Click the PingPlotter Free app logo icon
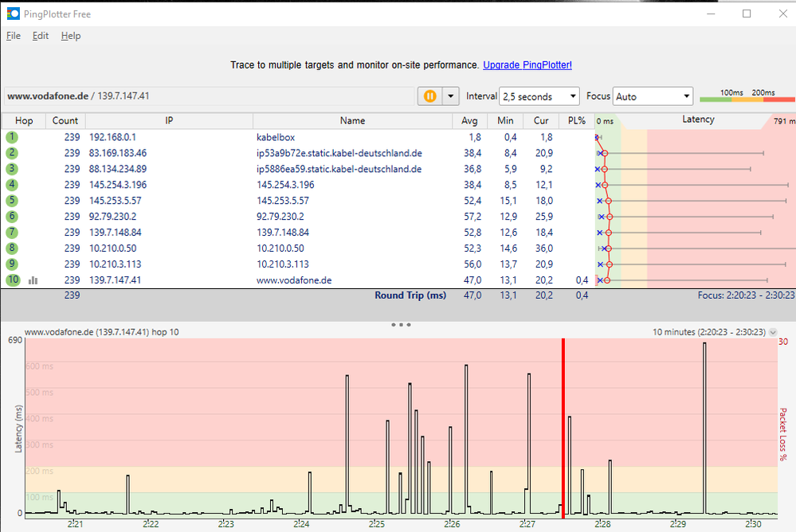The height and width of the screenshot is (532, 796). click(13, 14)
